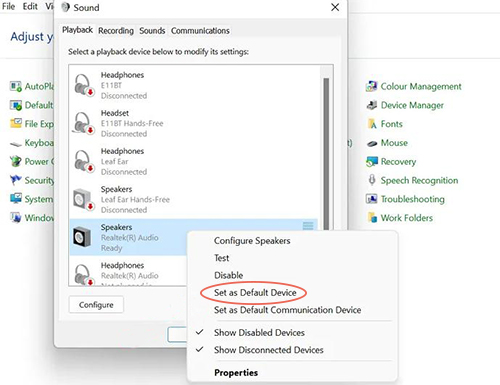Choose Test from context menu

click(x=221, y=258)
